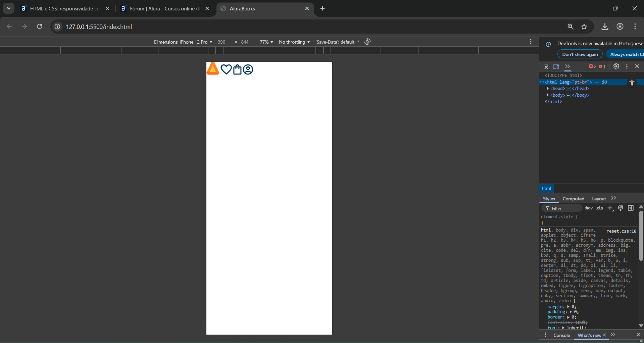Click the viewport width field 390
The height and width of the screenshot is (343, 644).
[x=221, y=42]
